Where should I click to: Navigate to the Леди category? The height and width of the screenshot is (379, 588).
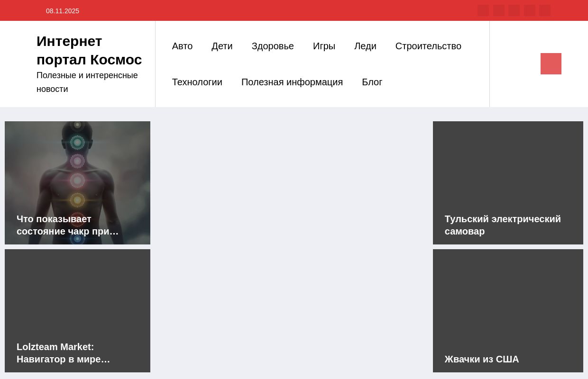pos(365,46)
